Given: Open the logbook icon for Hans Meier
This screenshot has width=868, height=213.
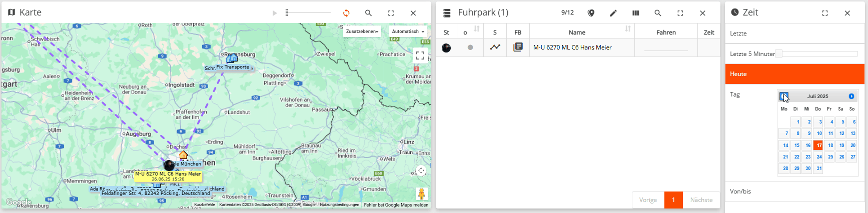Looking at the screenshot, I should [x=518, y=47].
